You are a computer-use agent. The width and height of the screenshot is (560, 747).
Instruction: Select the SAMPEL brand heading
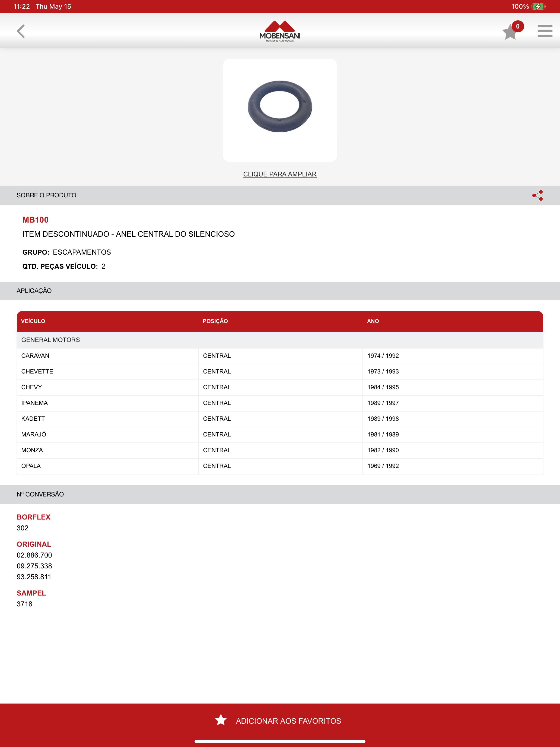31,593
